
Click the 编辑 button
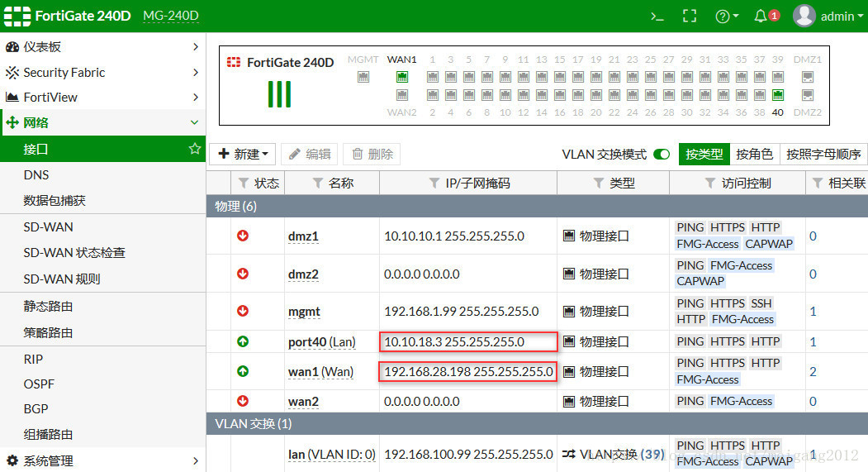(x=310, y=154)
